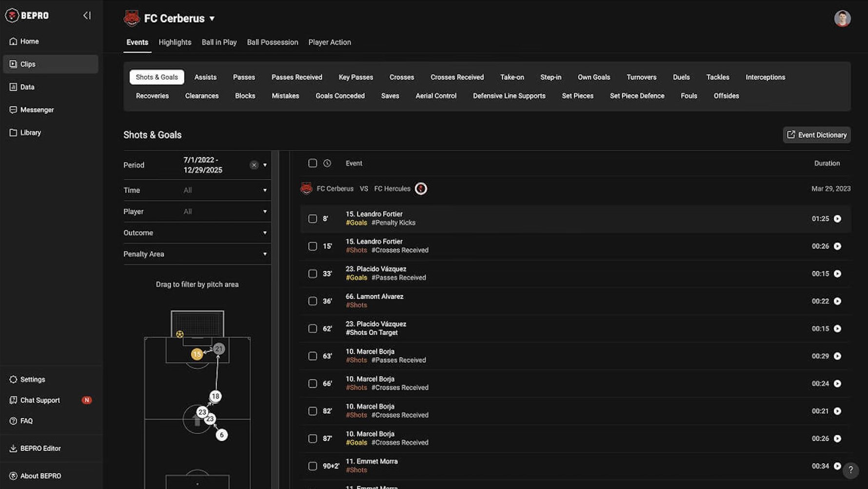Check the 90+2' Emmet Morra event
This screenshot has height=489, width=868.
pyautogui.click(x=313, y=466)
